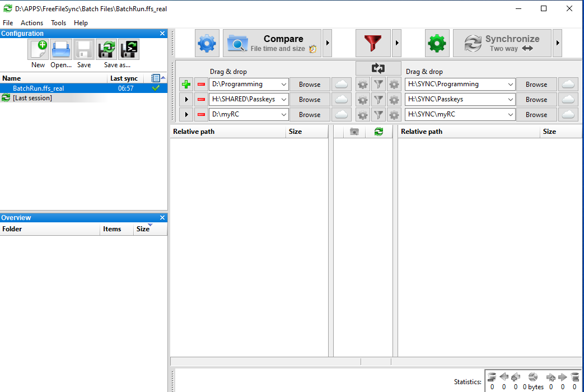This screenshot has width=584, height=392.
Task: Close the Configuration panel
Action: (x=162, y=33)
